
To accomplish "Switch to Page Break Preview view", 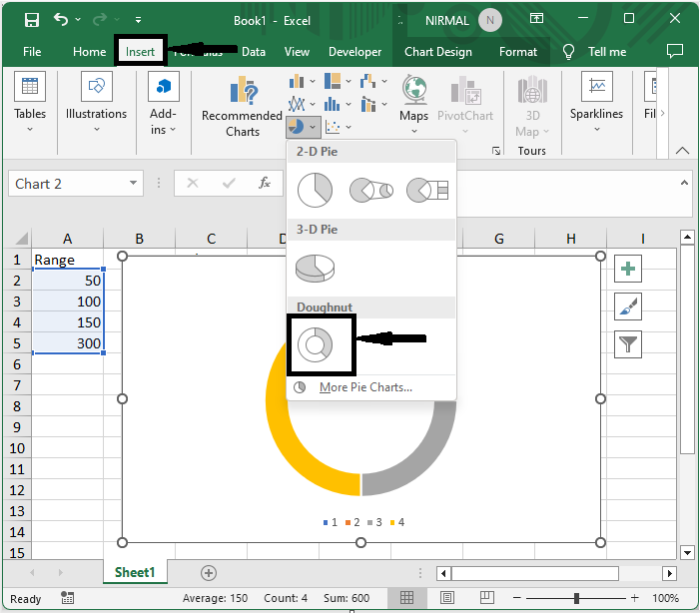I will 486,597.
